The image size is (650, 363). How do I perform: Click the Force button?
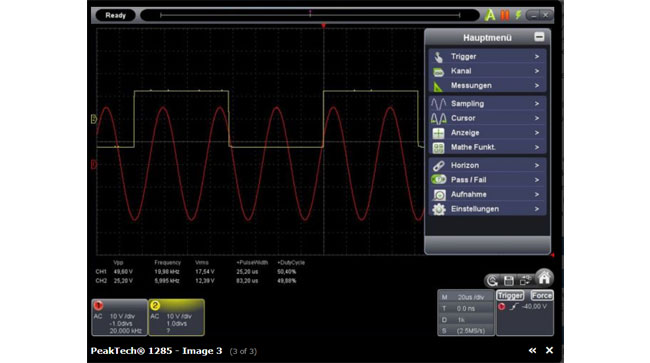pyautogui.click(x=541, y=295)
